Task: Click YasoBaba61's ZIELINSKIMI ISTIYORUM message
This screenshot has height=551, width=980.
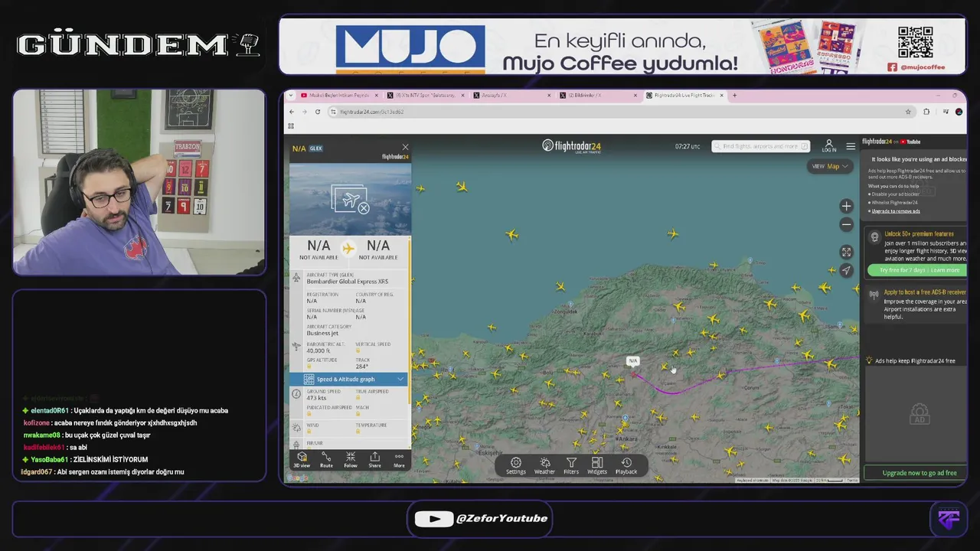Action: coord(85,459)
